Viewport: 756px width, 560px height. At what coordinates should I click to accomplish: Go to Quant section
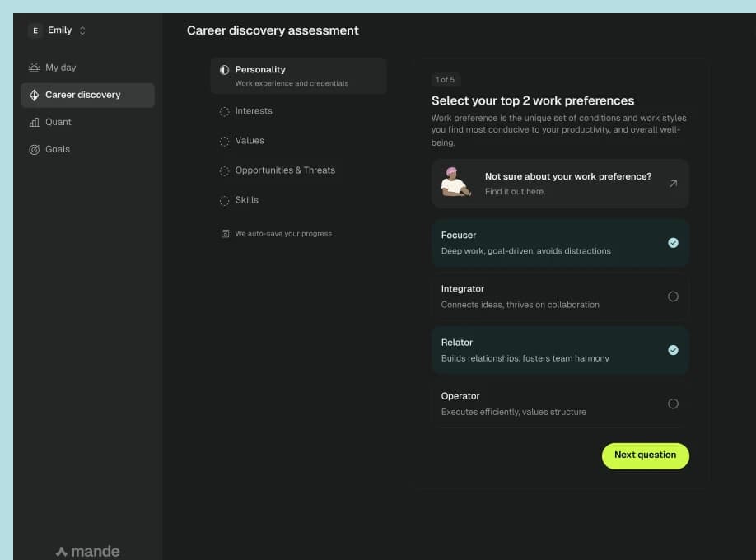point(87,122)
